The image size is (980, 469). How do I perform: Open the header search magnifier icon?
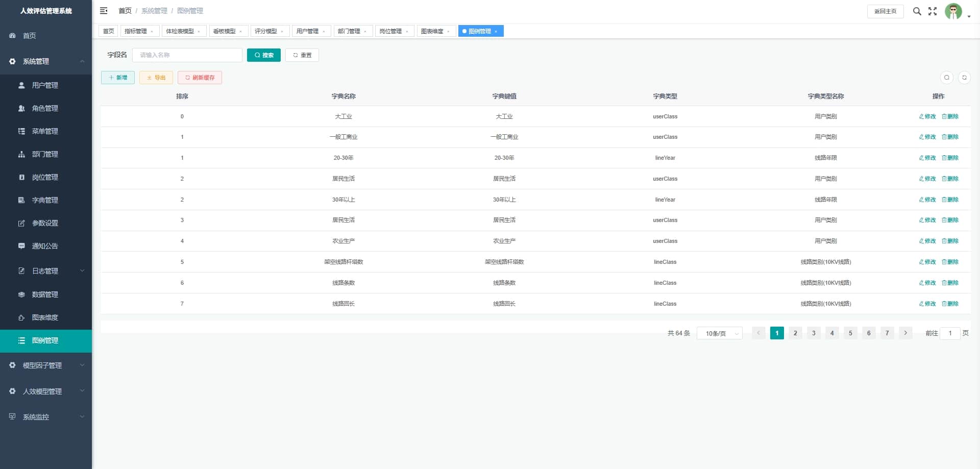point(917,11)
